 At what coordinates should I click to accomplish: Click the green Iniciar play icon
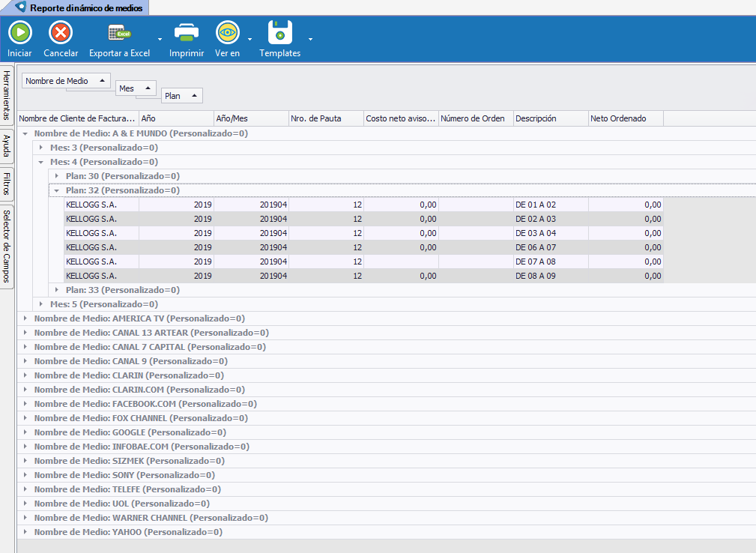coord(19,33)
